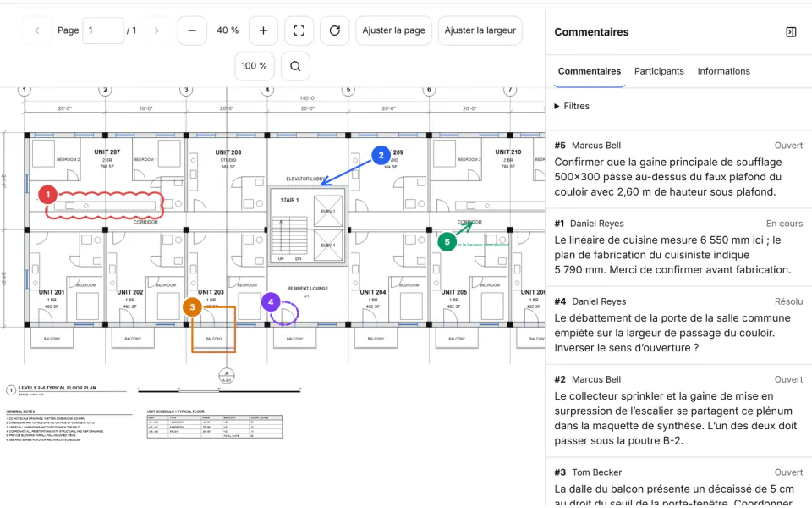
Task: Go to the previous page arrow
Action: tap(37, 30)
